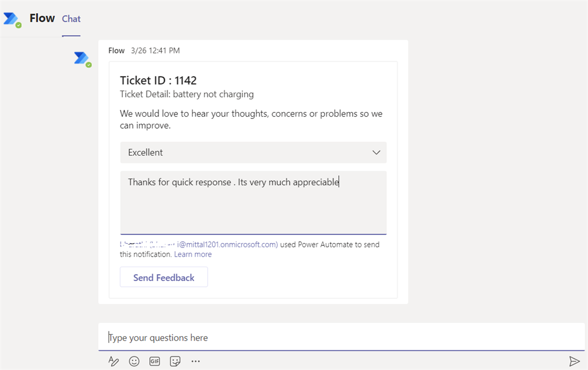Click inside the feedback comment text area
This screenshot has width=588, height=370.
coord(253,207)
